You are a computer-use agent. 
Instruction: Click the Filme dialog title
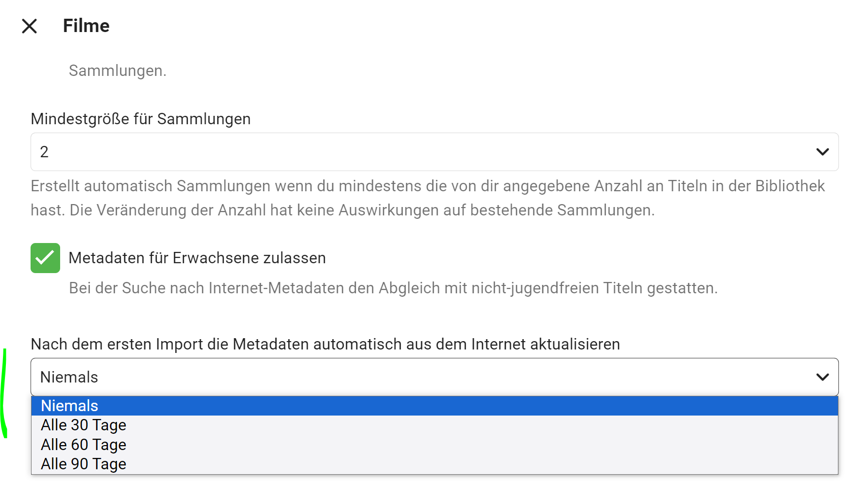[86, 26]
